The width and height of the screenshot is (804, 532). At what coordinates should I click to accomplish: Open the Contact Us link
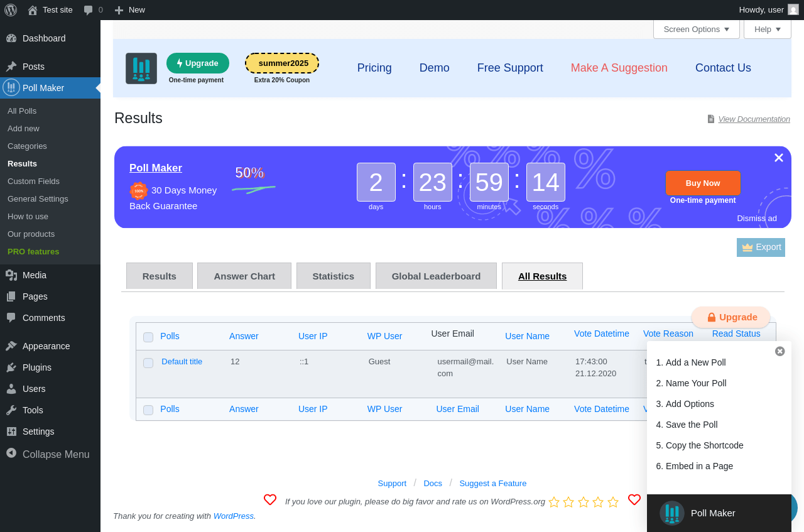[x=723, y=68]
